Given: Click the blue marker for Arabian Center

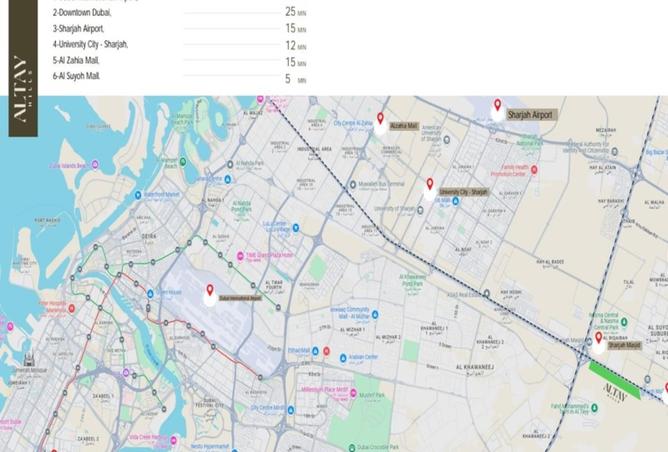Looking at the screenshot, I should [343, 358].
